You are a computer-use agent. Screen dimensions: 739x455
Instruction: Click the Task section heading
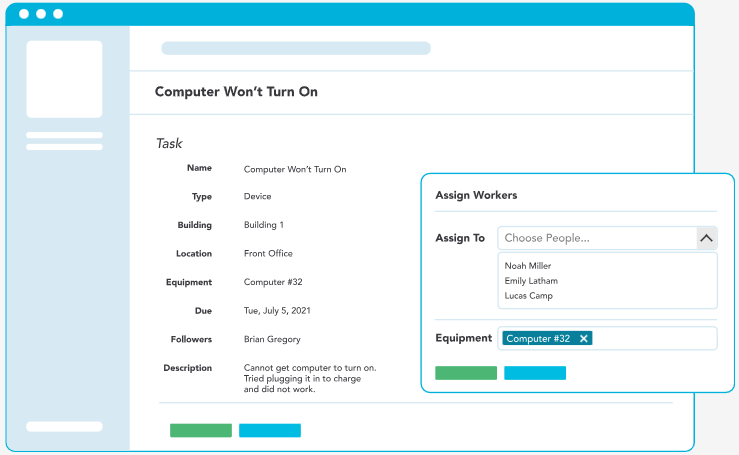[x=169, y=143]
